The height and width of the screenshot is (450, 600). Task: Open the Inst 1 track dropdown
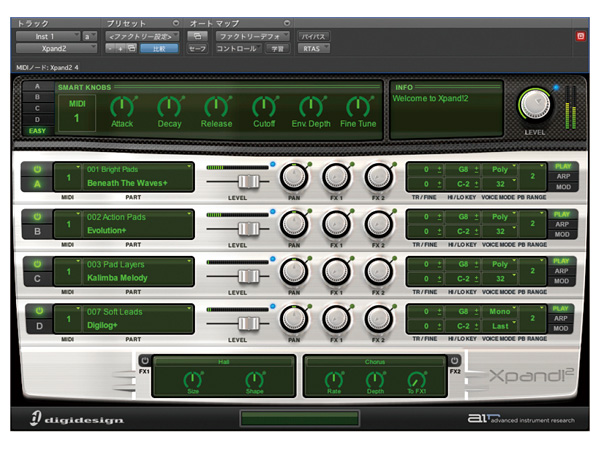(48, 36)
